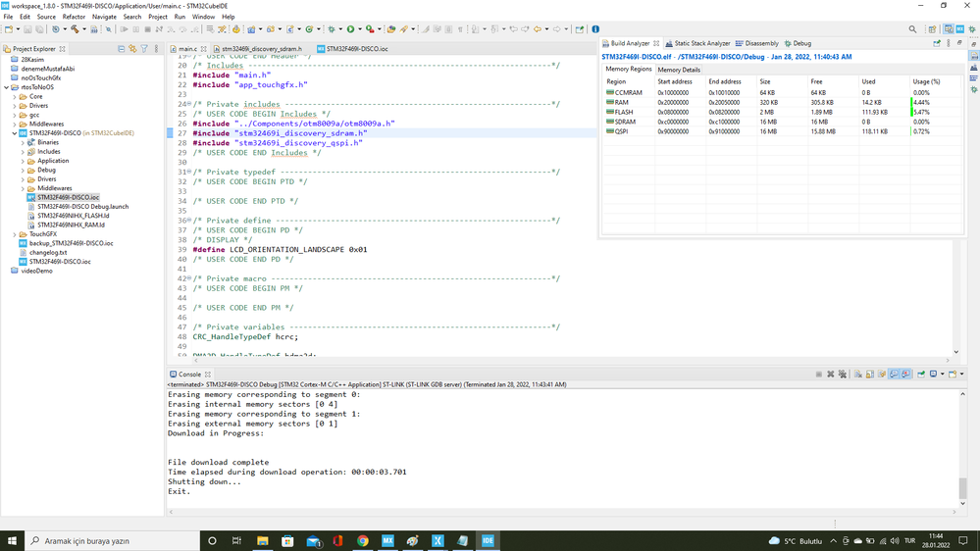Screen dimensions: 980x551
Task: Click the green Run button in toolbar
Action: [350, 29]
